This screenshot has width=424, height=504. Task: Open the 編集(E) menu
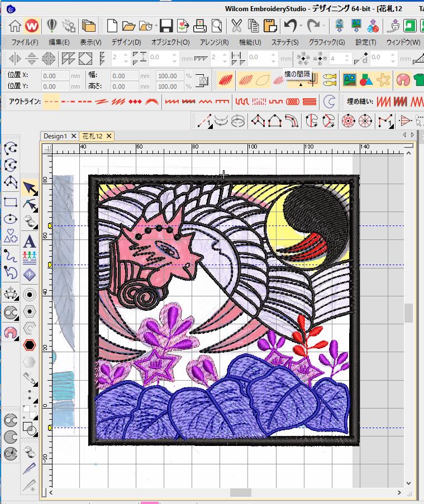(59, 42)
